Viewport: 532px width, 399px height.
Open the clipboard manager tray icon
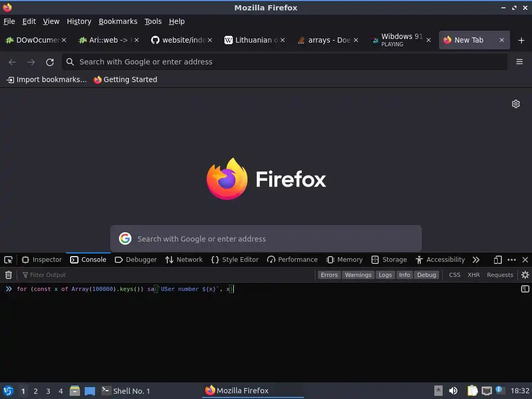472,391
